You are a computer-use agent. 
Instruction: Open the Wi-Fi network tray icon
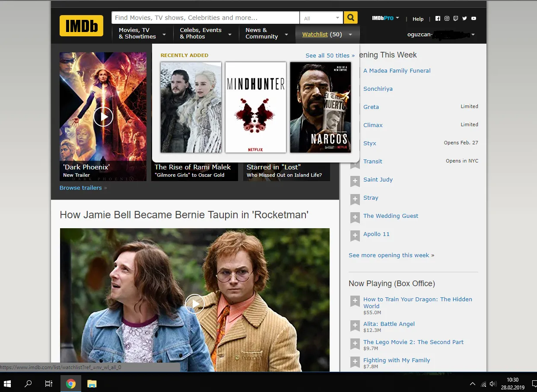pyautogui.click(x=483, y=384)
